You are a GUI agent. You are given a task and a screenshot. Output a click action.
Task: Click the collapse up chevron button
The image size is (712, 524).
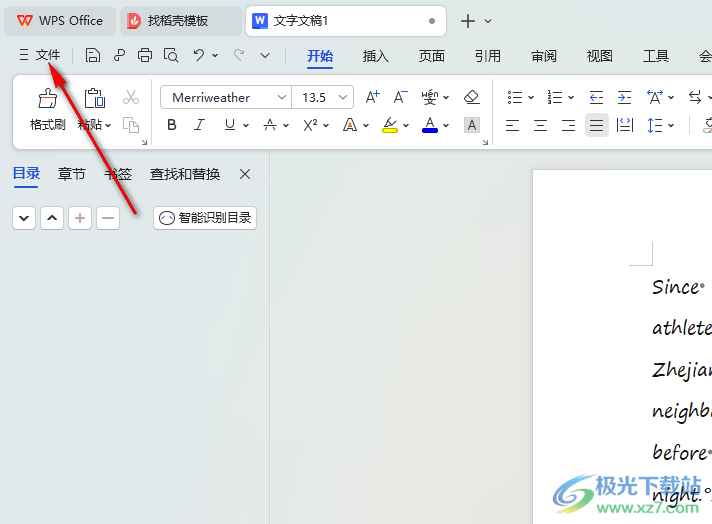tap(52, 218)
